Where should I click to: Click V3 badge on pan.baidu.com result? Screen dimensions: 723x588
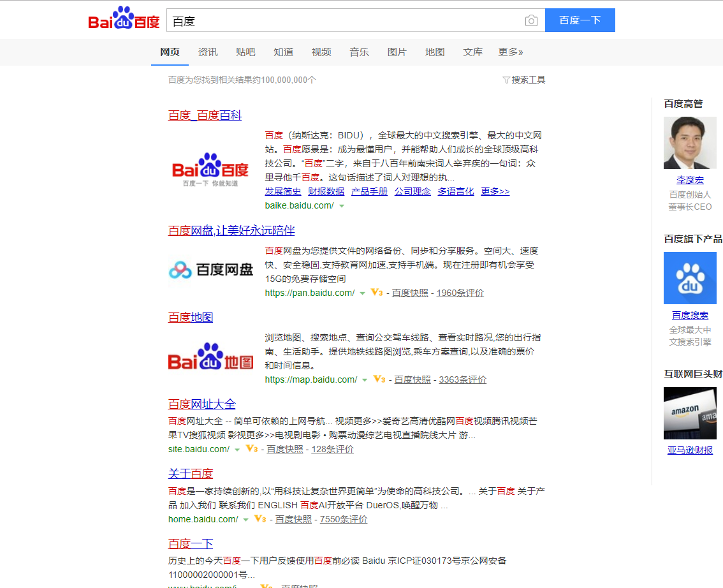tap(377, 292)
